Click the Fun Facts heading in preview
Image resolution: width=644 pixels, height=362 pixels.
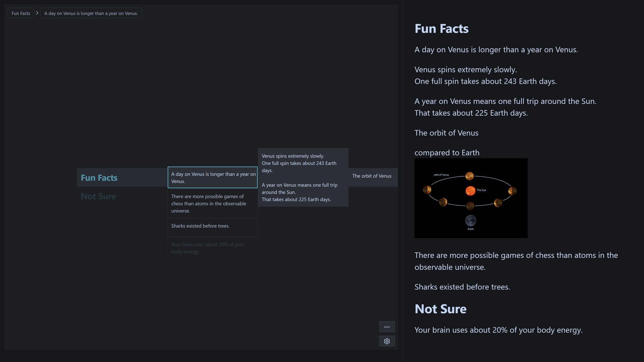(441, 29)
